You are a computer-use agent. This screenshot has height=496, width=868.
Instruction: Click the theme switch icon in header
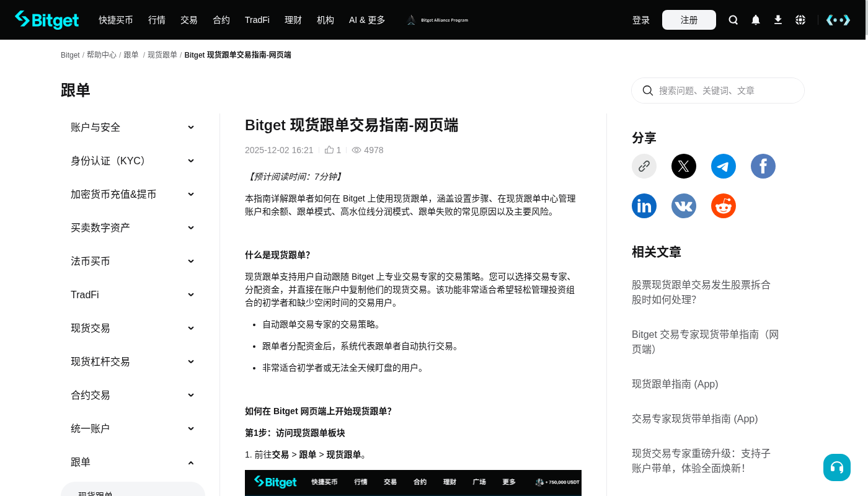(838, 20)
